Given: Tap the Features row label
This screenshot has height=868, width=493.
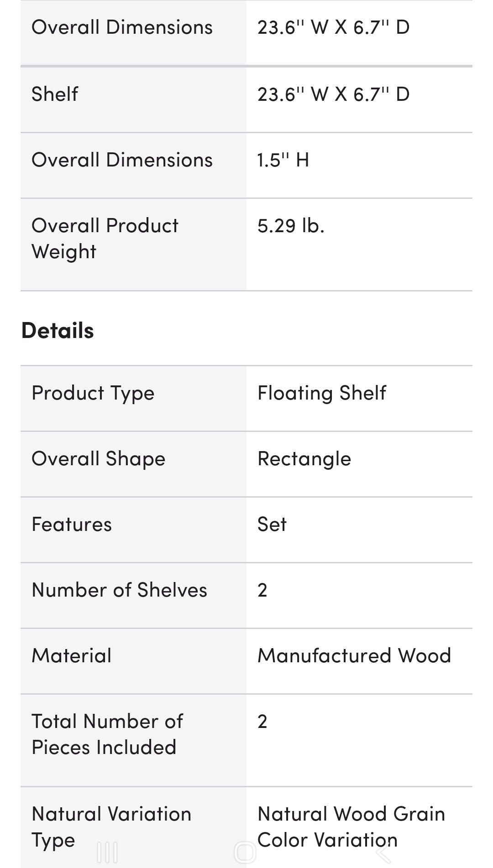Looking at the screenshot, I should click(72, 525).
